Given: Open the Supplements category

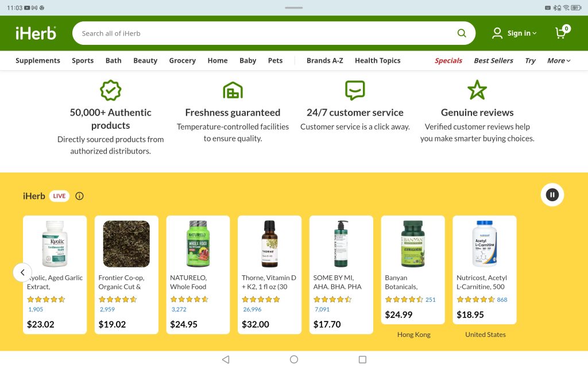Looking at the screenshot, I should click(38, 60).
